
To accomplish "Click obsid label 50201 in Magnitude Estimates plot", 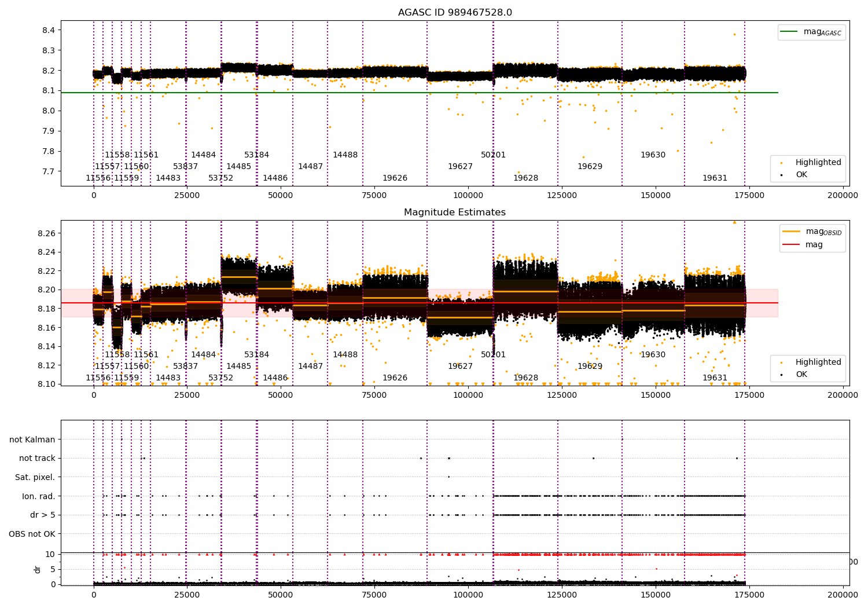I will [x=493, y=354].
